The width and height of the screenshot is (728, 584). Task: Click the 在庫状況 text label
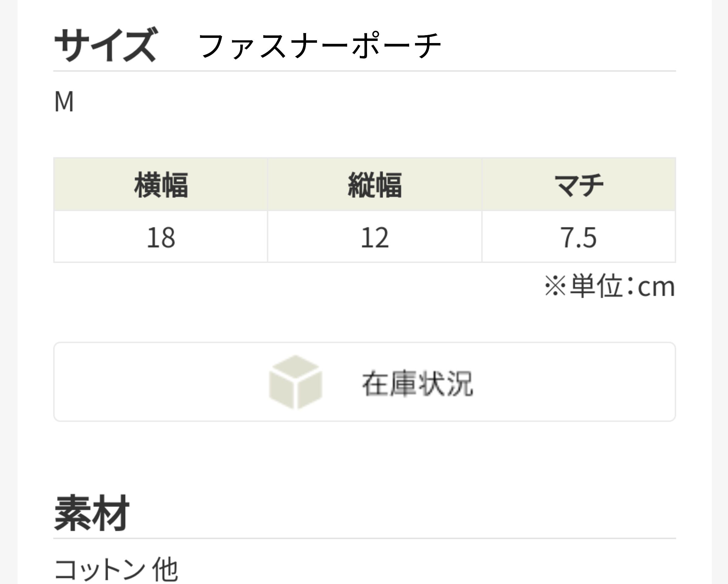point(417,383)
